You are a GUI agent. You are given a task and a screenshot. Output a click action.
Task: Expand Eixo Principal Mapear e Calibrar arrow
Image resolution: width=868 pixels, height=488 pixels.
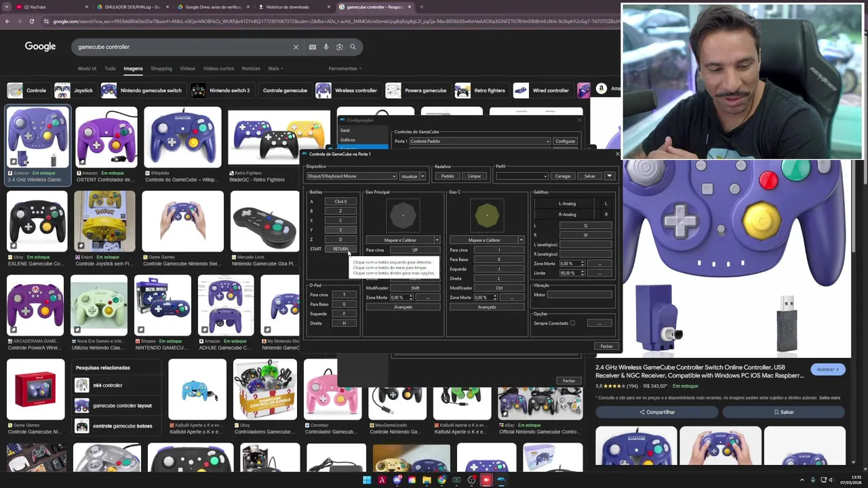[x=437, y=240]
